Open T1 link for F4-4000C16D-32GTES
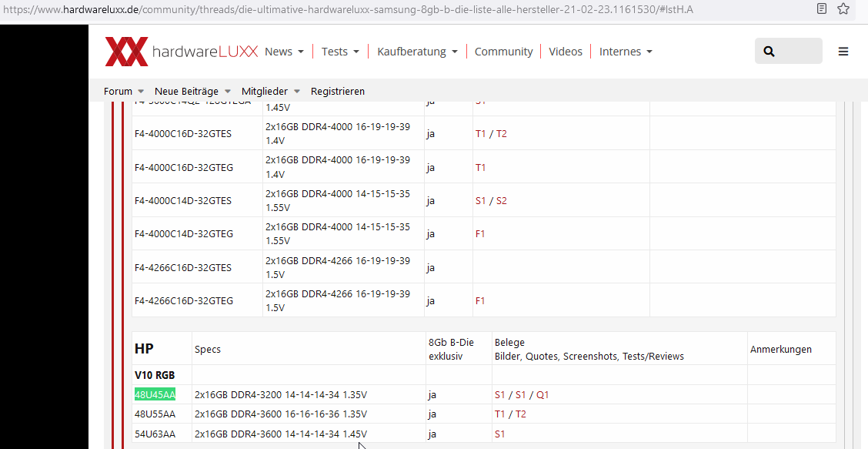This screenshot has height=449, width=868. [480, 133]
